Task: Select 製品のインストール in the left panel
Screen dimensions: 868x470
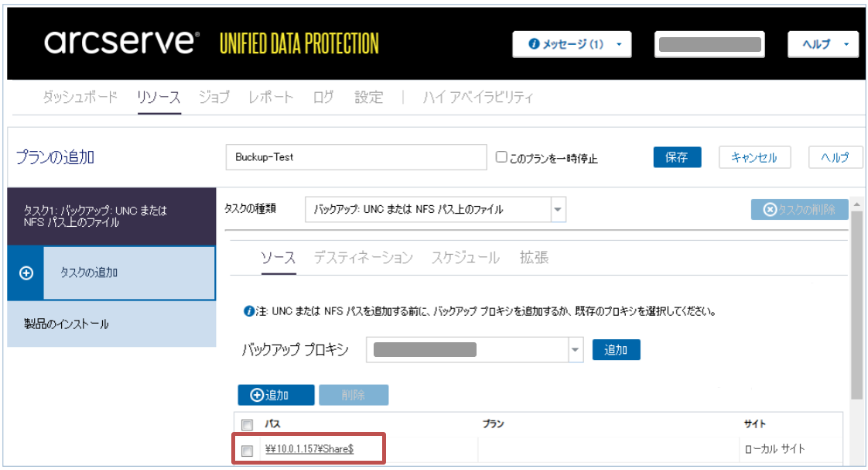Action: (111, 324)
